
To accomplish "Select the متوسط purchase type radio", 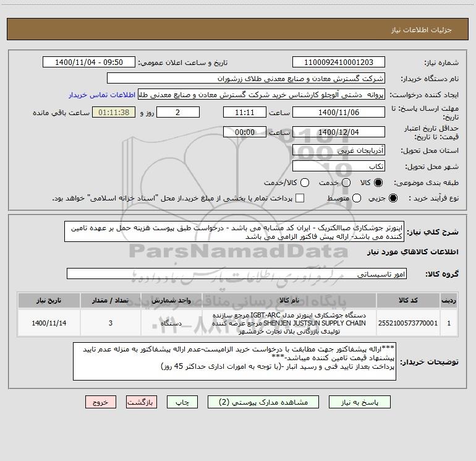I will tap(357, 198).
